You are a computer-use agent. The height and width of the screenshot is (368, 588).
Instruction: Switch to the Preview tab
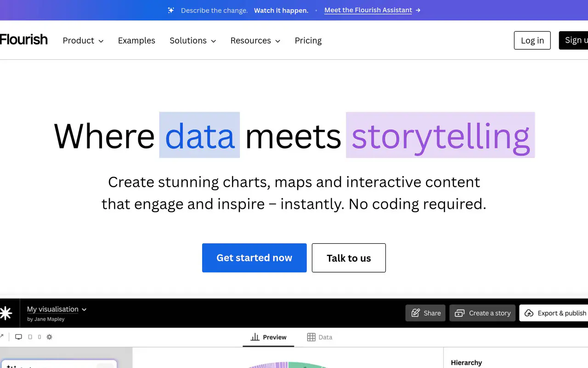pyautogui.click(x=269, y=337)
